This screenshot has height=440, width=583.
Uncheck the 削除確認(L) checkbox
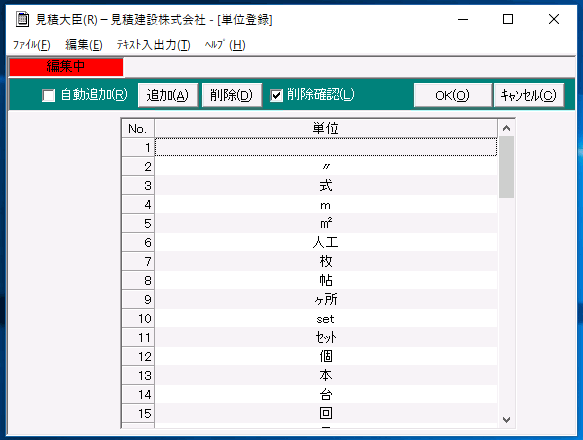276,96
